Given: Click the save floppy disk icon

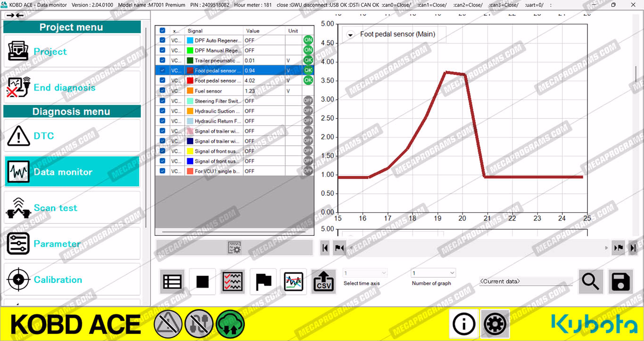Looking at the screenshot, I should 621,282.
